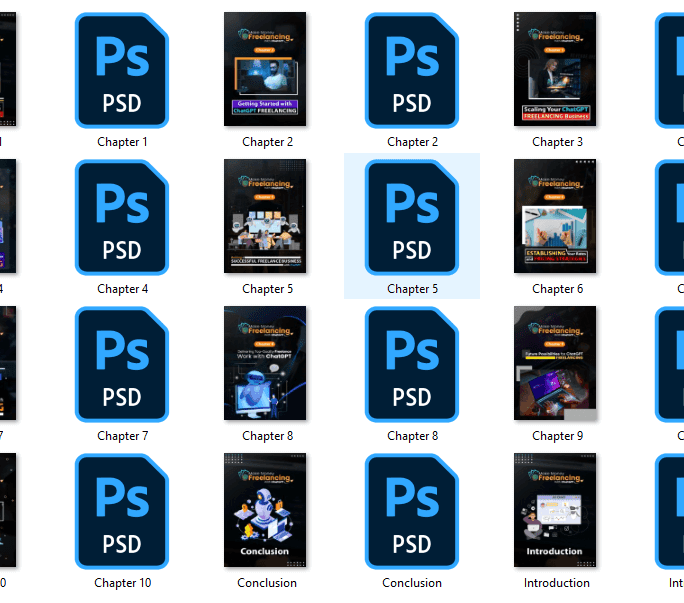This screenshot has width=684, height=603.
Task: Select the Conclusion PSD file icon
Action: [412, 511]
